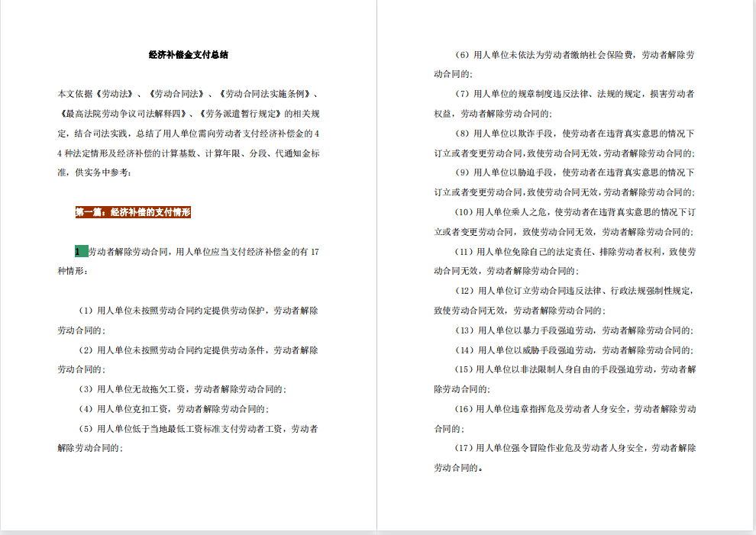Viewport: 756px width, 535px height.
Task: Click the text 劳动者解除劳动合同，用人单位应当支付经济补偿金的有 17
Action: click(203, 252)
